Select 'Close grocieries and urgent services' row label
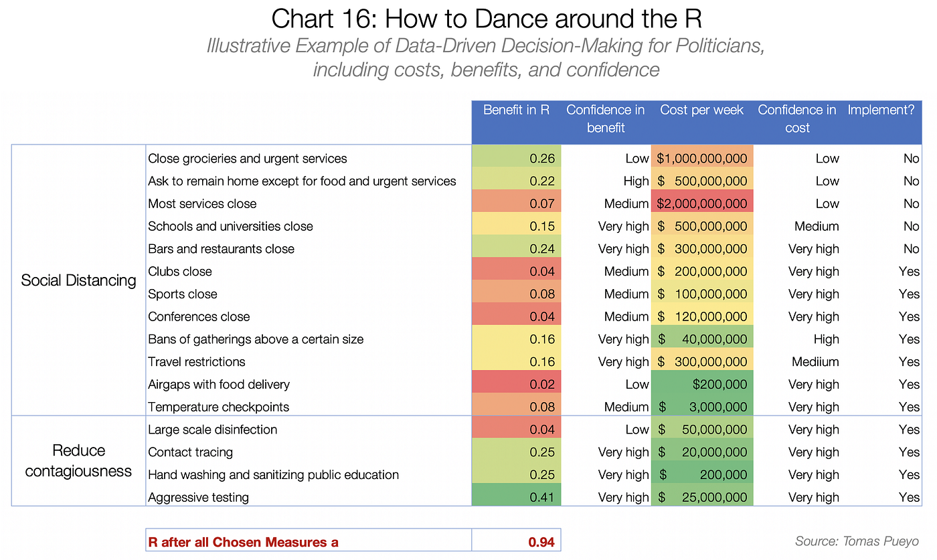Image resolution: width=937 pixels, height=560 pixels. click(248, 159)
